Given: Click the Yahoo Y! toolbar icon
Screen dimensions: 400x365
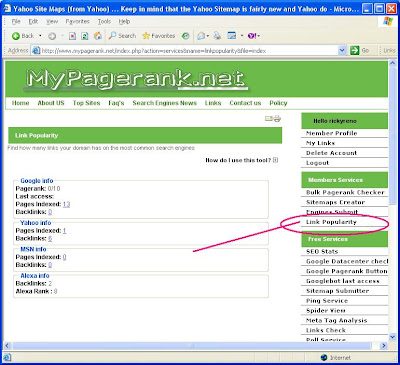Looking at the screenshot, I should point(252,36).
